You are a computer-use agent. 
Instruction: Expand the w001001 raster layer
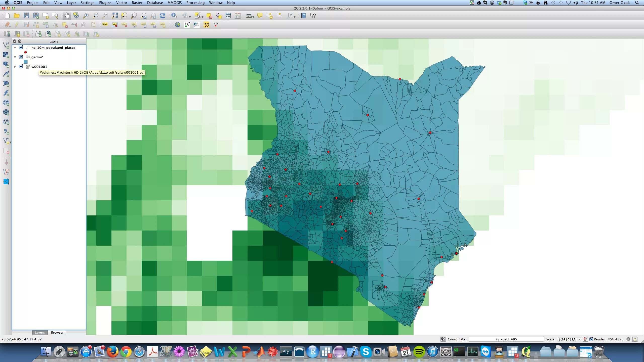point(15,67)
